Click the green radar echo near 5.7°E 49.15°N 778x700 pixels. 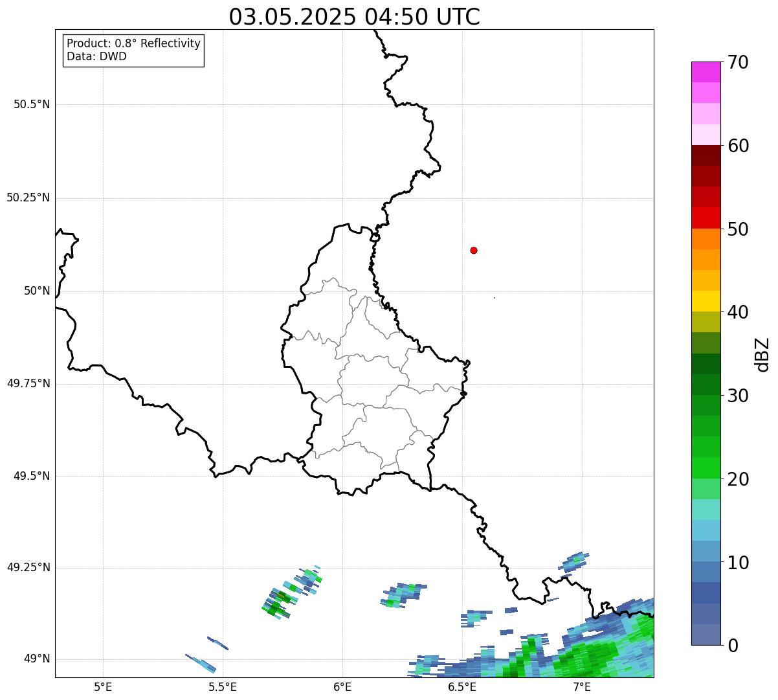point(278,602)
